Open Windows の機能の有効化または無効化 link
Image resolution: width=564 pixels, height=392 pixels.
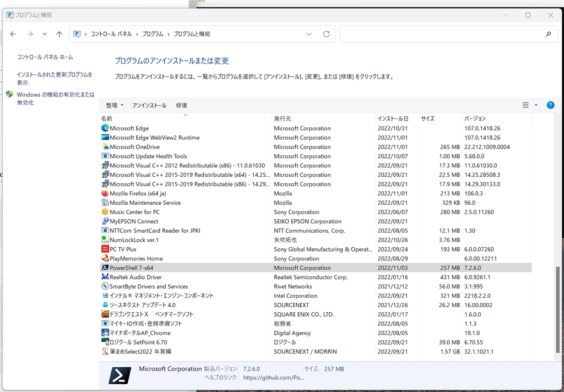point(56,98)
